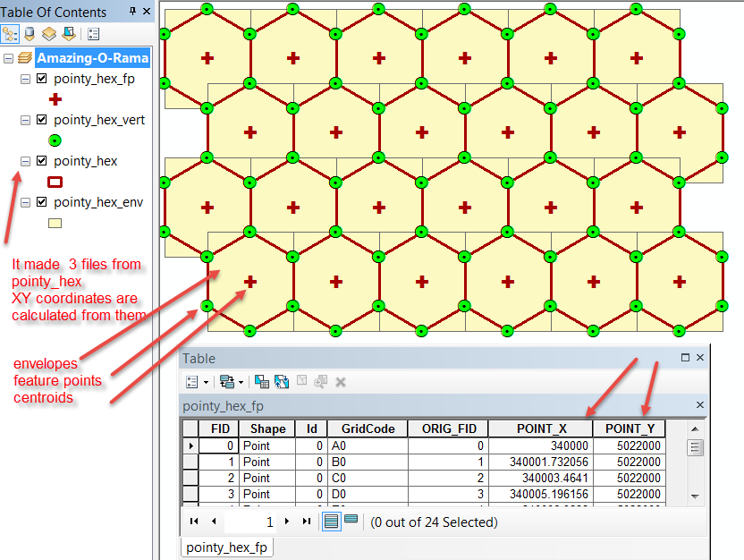Open pointy_hex_fp red cross symbol
Screen dimensions: 744x560
point(55,99)
